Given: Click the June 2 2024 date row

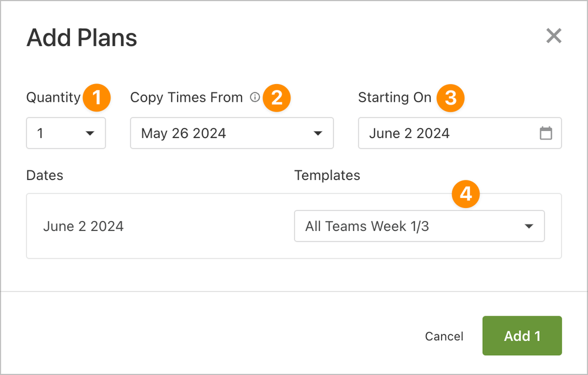Looking at the screenshot, I should (x=83, y=226).
